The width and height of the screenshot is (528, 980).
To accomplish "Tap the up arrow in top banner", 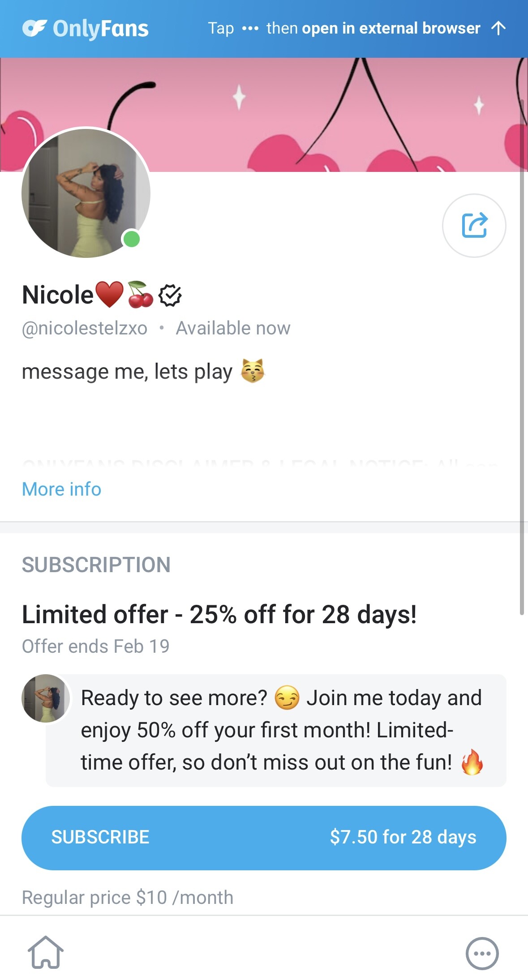I will [498, 28].
